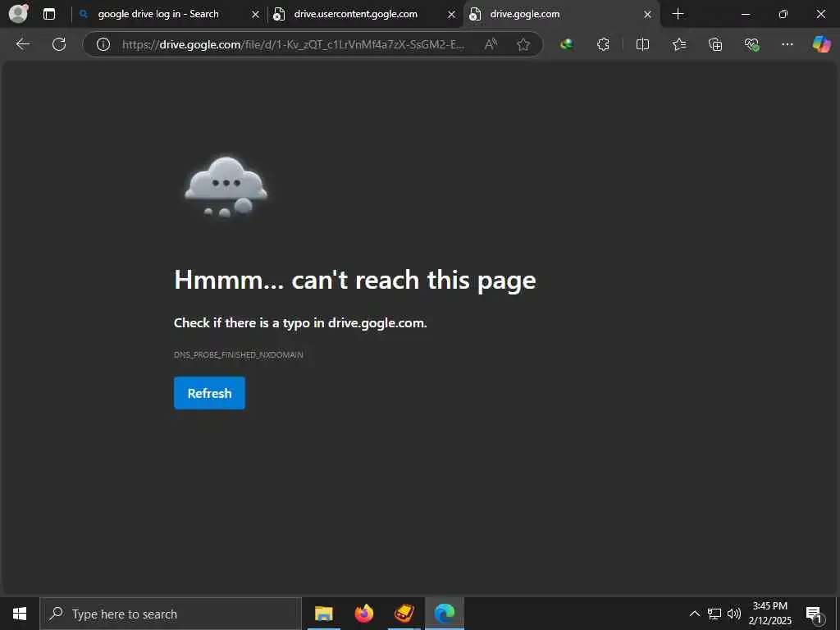
Task: Close the drive.usercontent.gogle.com tab
Action: tap(452, 15)
